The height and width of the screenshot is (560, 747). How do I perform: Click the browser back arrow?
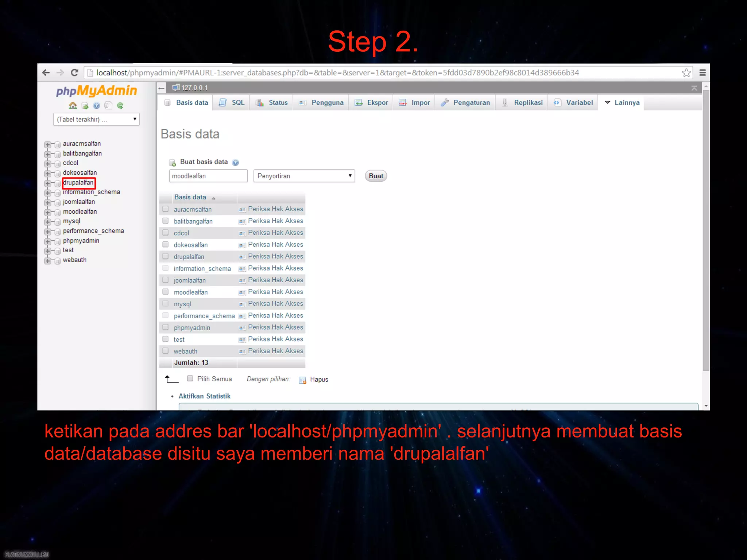click(x=46, y=73)
